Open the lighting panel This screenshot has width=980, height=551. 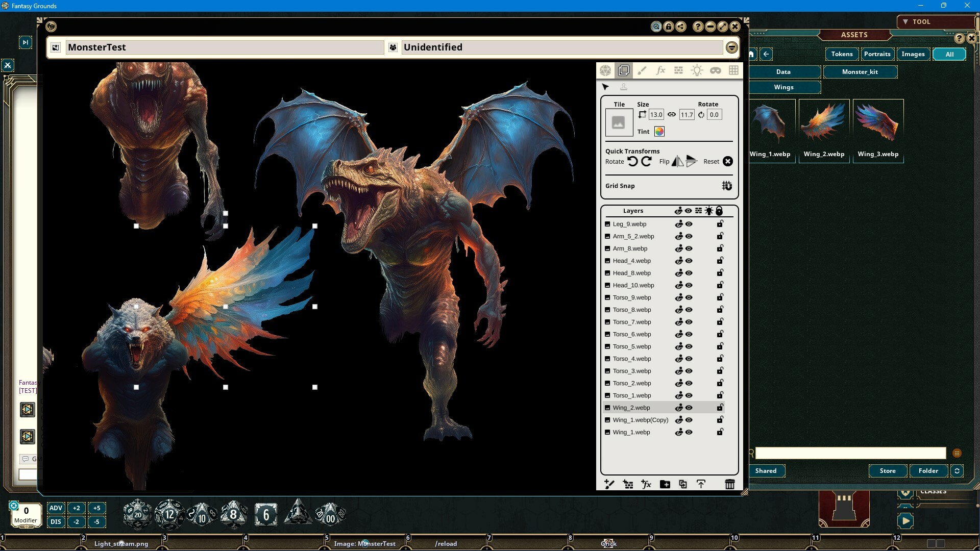pyautogui.click(x=697, y=70)
